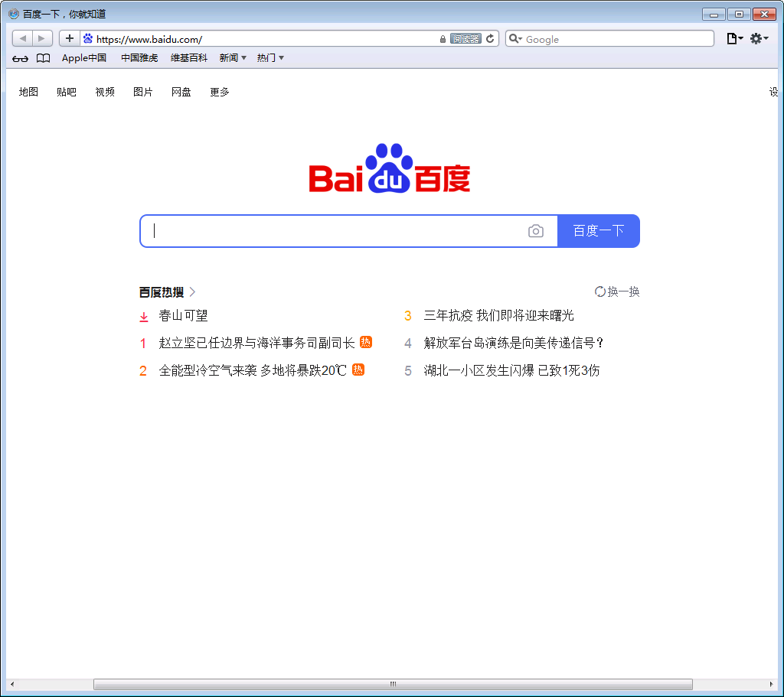Click the 阅读器 reader button
784x697 pixels.
pyautogui.click(x=465, y=39)
